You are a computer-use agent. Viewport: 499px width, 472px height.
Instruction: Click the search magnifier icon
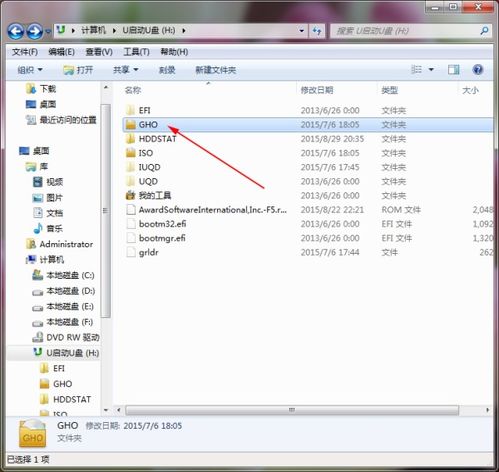tap(484, 31)
